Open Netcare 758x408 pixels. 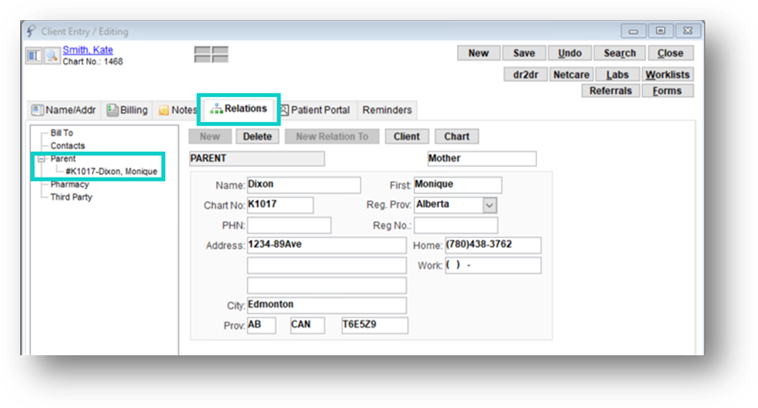[571, 74]
